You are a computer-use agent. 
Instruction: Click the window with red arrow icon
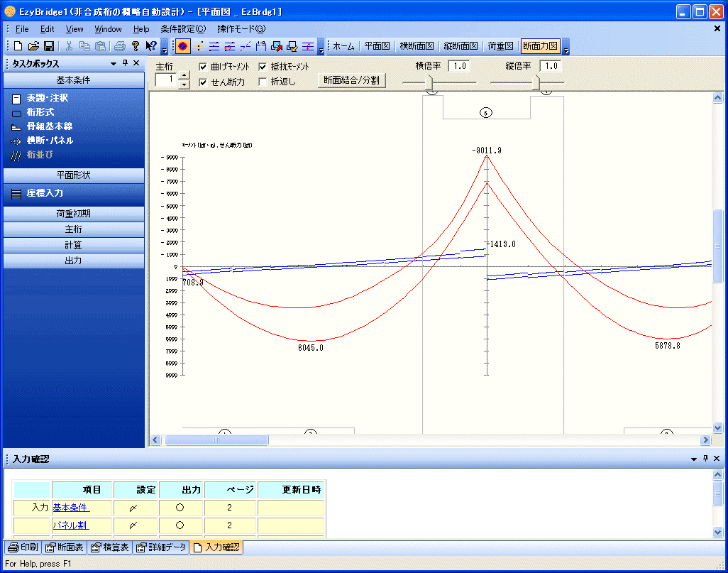(x=277, y=46)
